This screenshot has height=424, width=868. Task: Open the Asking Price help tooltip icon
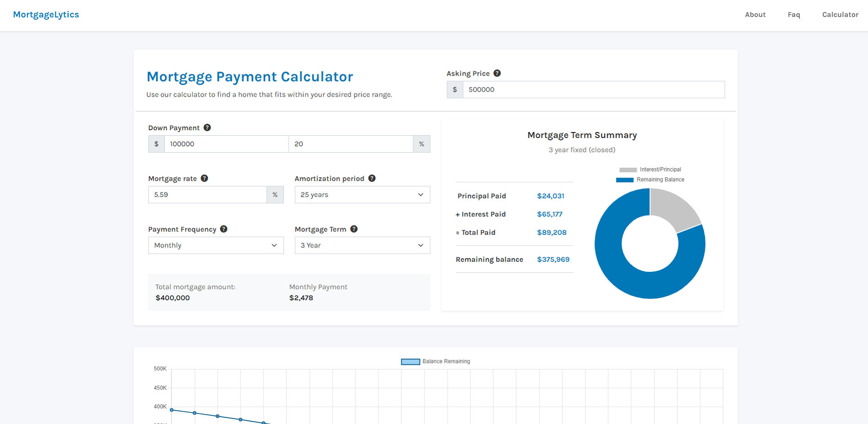pos(497,73)
